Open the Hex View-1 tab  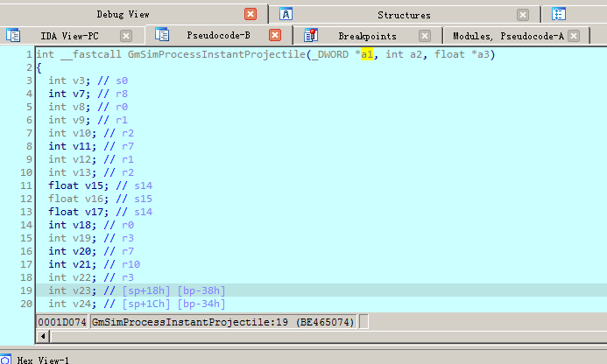click(x=43, y=360)
